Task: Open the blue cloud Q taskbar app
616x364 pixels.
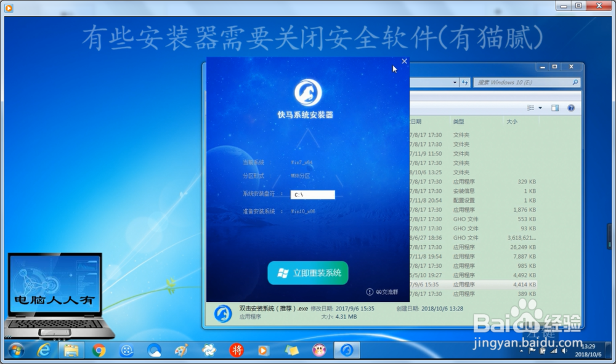Action: 154,350
